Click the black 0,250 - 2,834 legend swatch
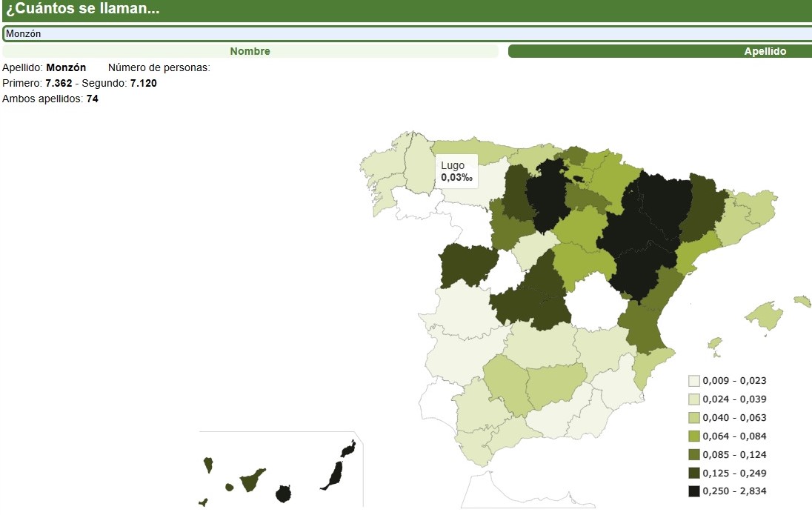The height and width of the screenshot is (515, 812). click(694, 491)
